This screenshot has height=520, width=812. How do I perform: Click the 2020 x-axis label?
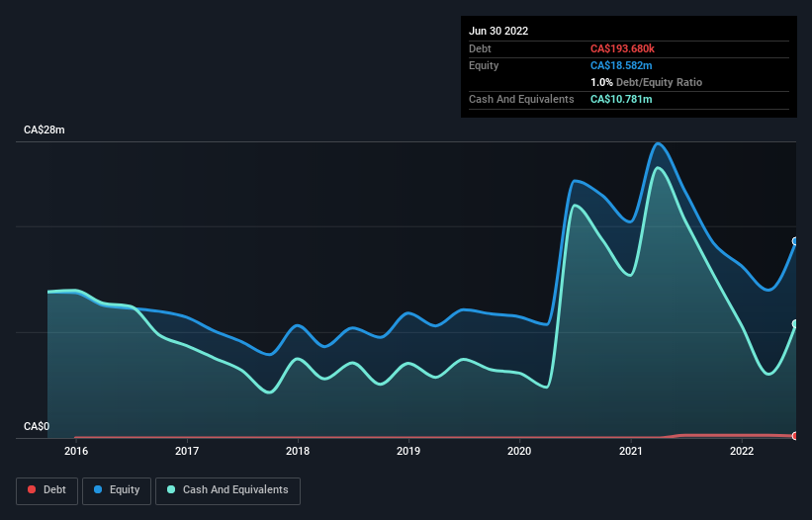click(519, 451)
